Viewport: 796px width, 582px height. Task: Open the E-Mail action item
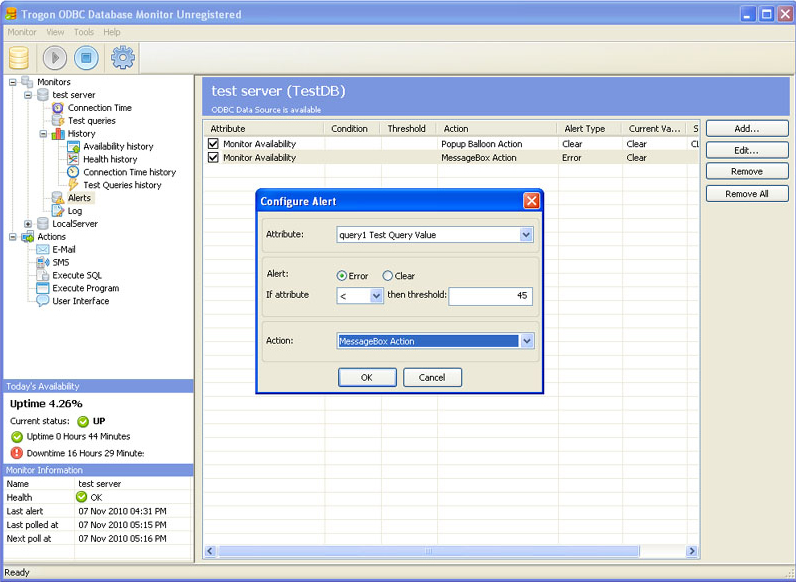click(x=63, y=249)
